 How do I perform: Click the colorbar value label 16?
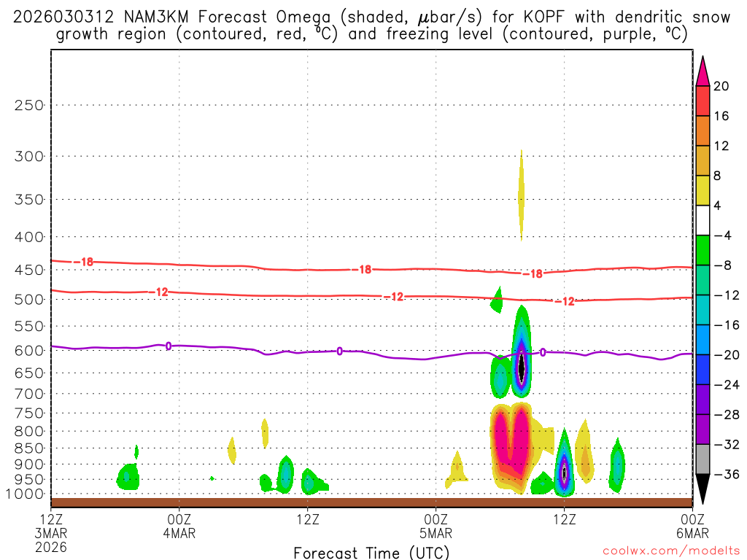(721, 116)
